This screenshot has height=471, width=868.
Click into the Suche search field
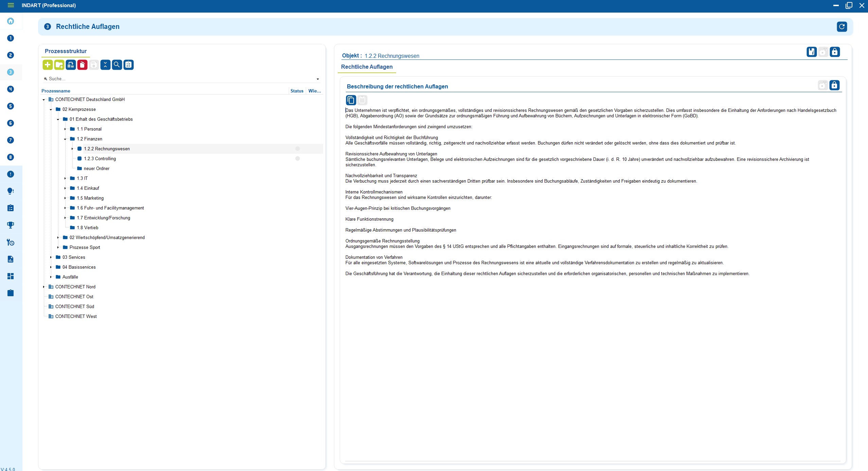tap(170, 79)
